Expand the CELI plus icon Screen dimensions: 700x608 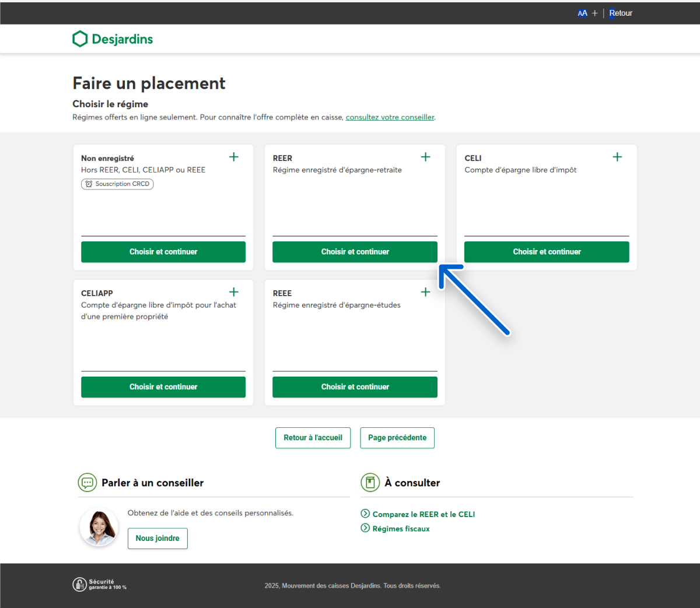(x=617, y=157)
